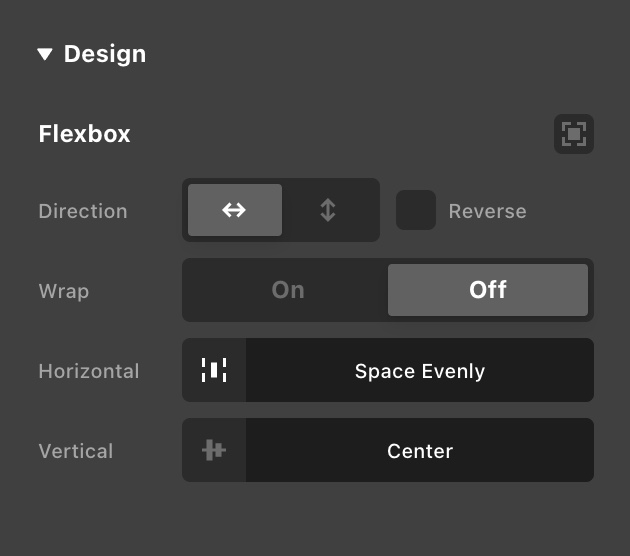Turn Wrap On
This screenshot has width=630, height=556.
pos(288,290)
